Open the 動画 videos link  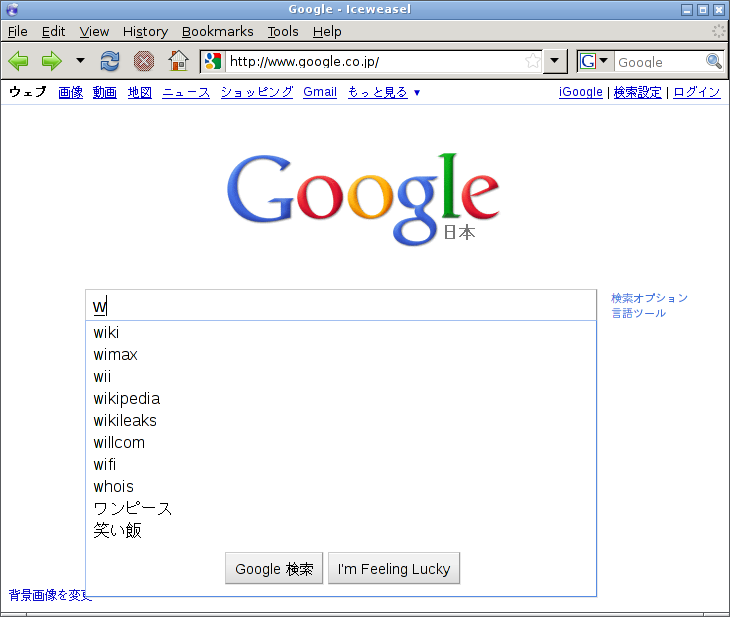pyautogui.click(x=105, y=92)
